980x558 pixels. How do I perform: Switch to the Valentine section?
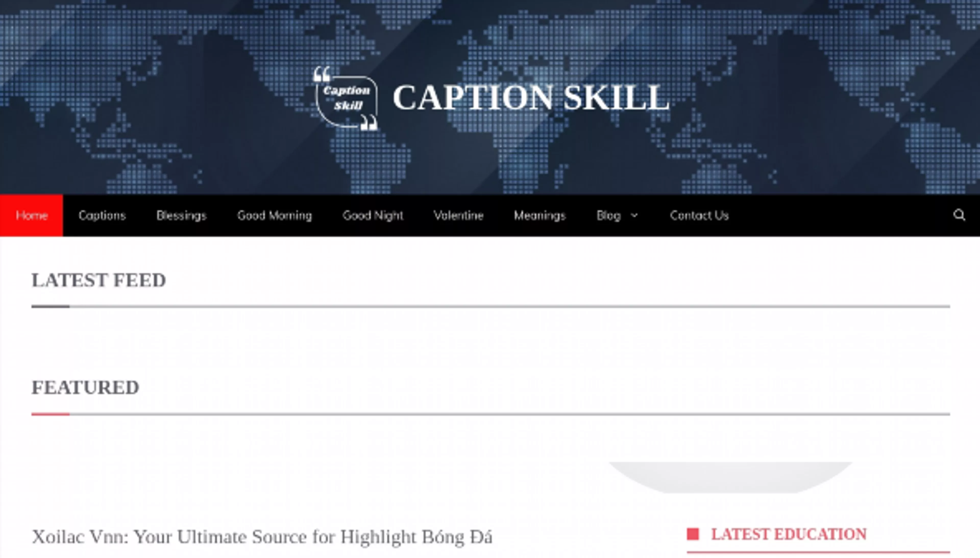click(459, 215)
